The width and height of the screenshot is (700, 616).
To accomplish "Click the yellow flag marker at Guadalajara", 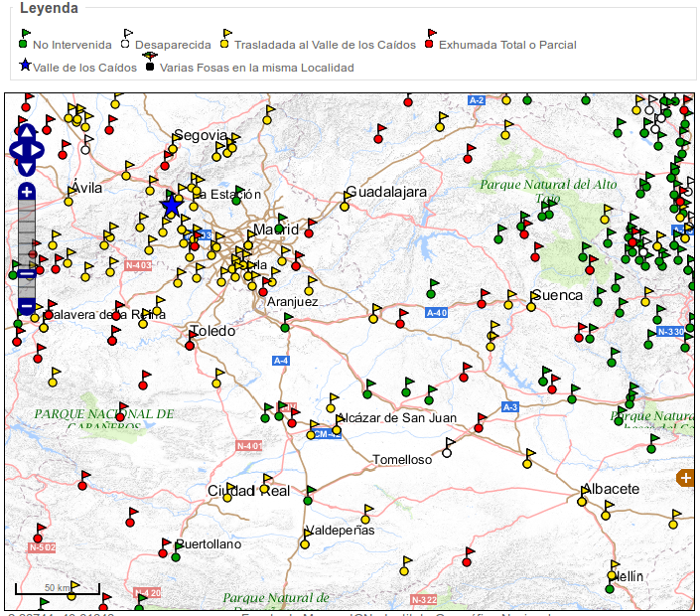I will (x=344, y=207).
